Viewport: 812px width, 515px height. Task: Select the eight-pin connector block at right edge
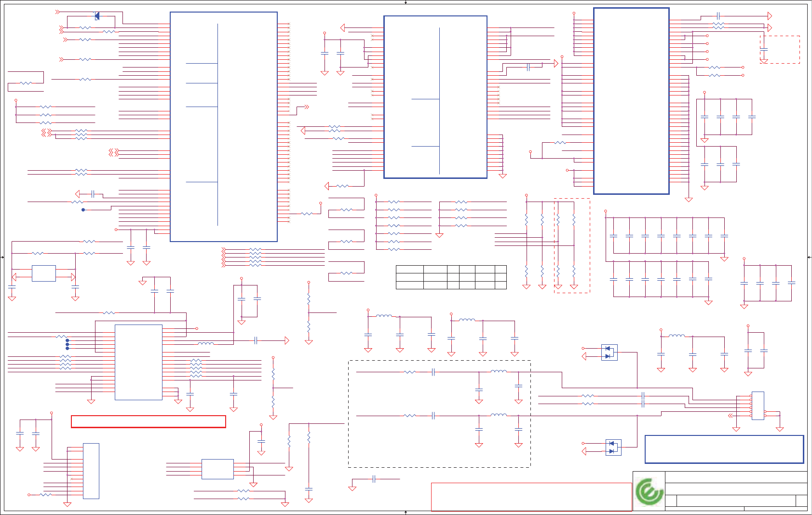click(x=758, y=406)
